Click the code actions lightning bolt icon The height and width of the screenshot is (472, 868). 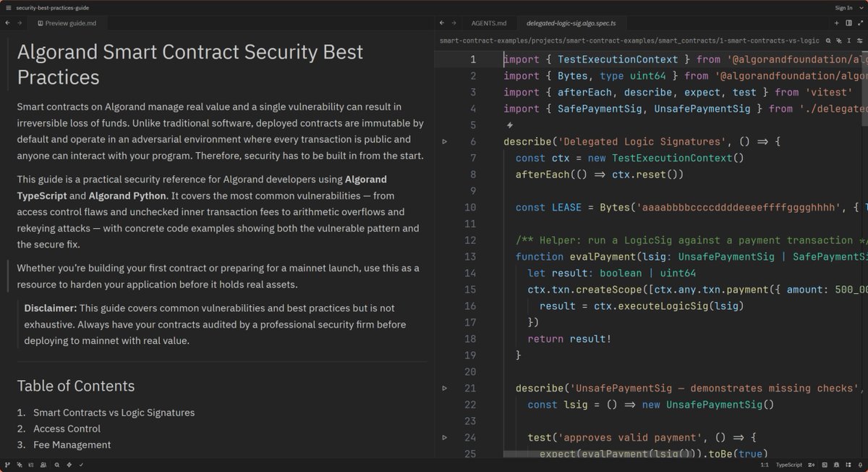(x=509, y=125)
